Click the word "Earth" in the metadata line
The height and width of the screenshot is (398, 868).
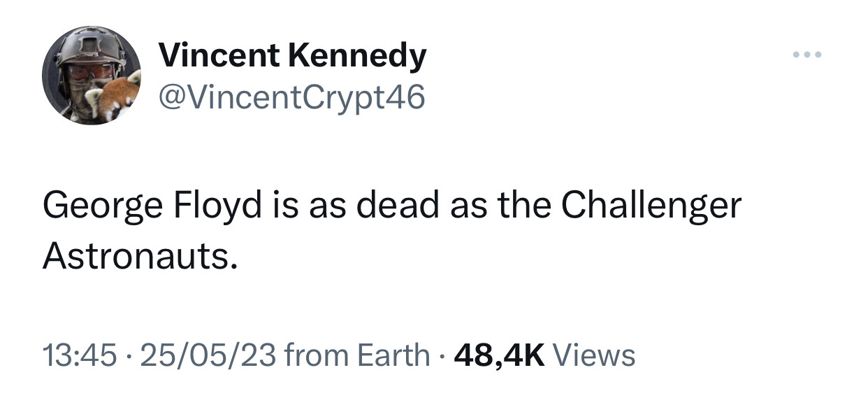click(393, 355)
